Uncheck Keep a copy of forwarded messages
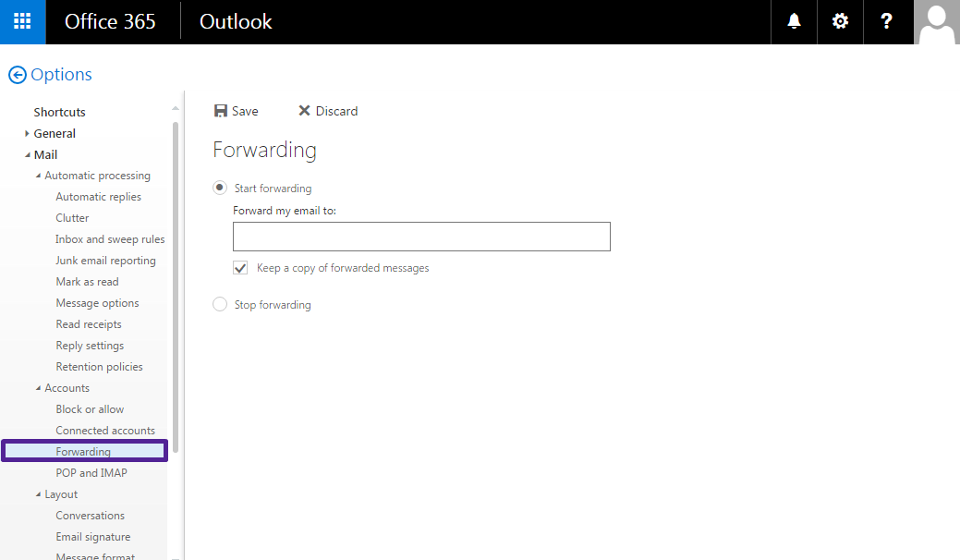960x560 pixels. pos(240,268)
